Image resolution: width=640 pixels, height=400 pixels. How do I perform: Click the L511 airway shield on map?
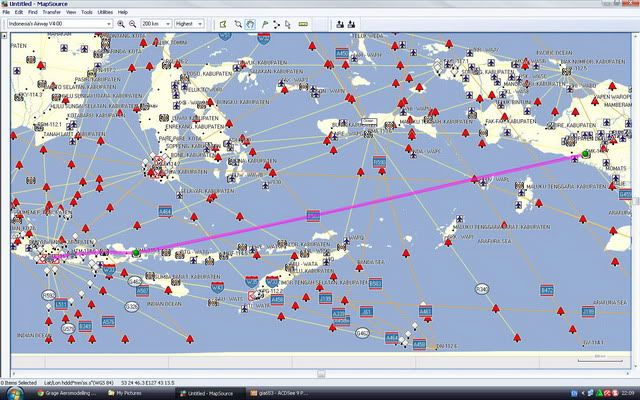pos(61,304)
